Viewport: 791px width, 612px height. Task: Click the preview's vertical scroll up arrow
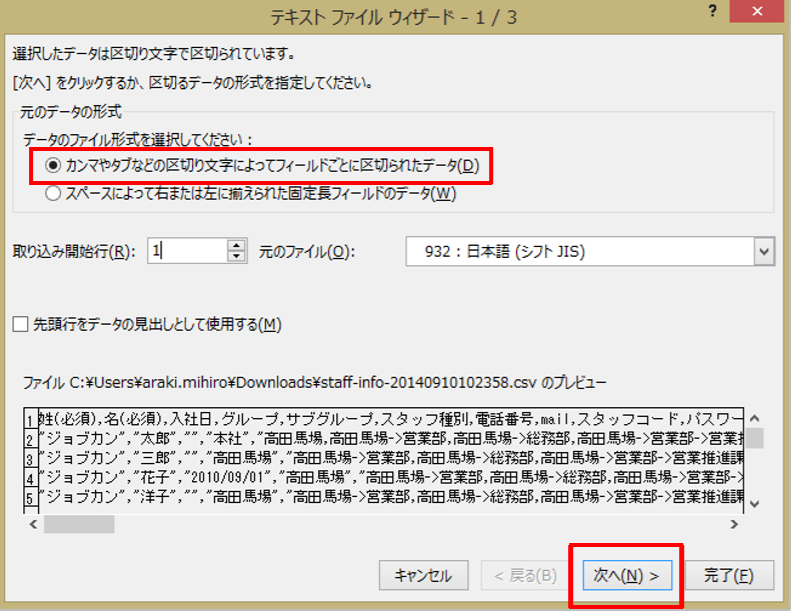(756, 418)
